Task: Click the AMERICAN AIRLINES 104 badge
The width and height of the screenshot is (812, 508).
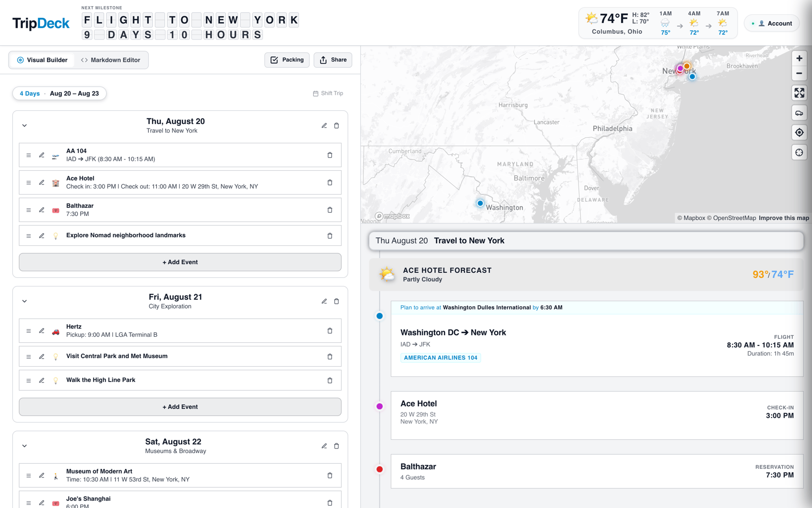Action: point(441,358)
